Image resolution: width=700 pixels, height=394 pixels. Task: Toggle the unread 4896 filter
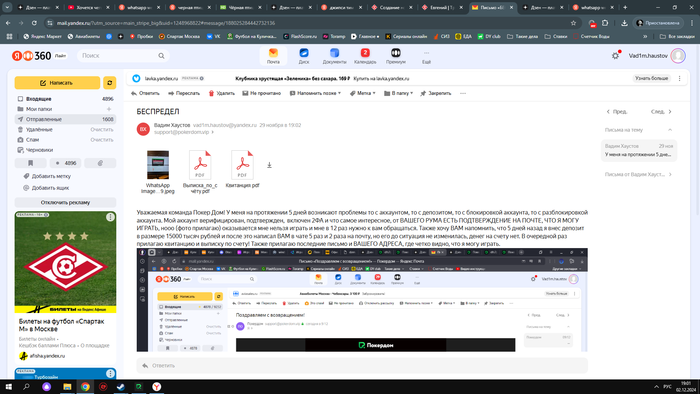tap(65, 163)
